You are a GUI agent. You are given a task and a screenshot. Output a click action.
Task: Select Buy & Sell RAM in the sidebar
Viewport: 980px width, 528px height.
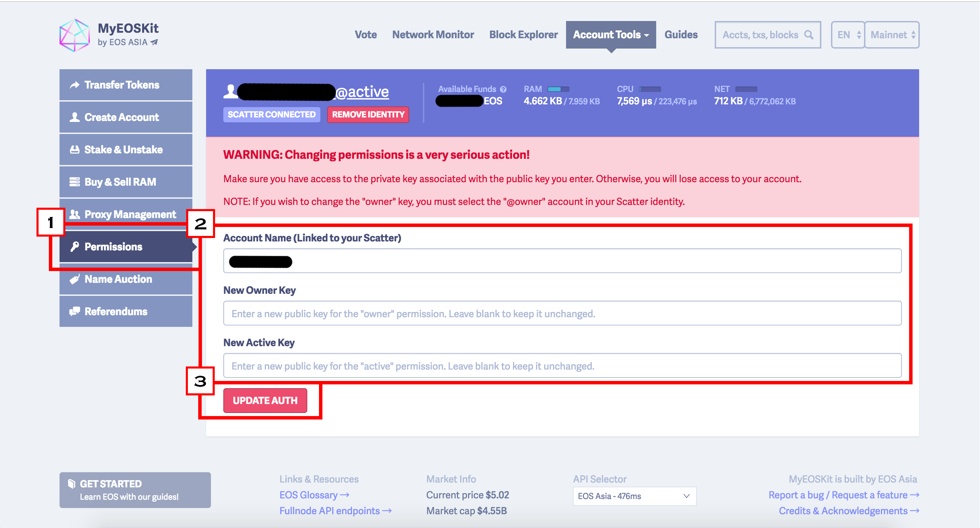coord(126,182)
